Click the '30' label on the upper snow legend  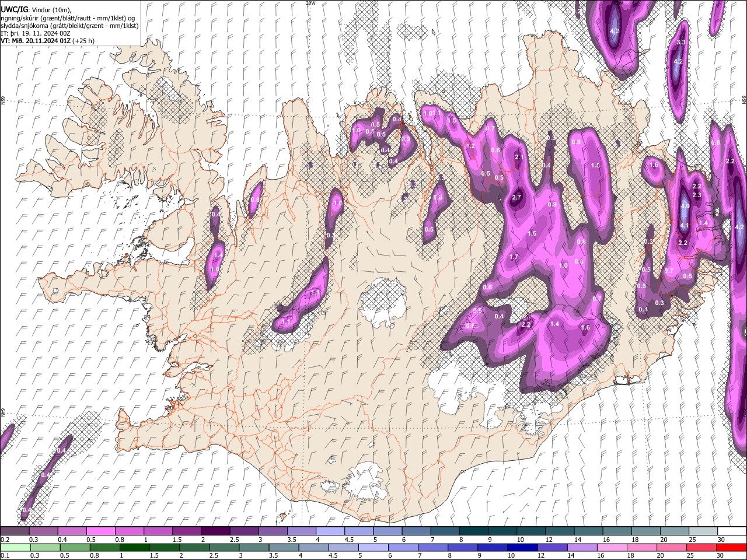721,540
